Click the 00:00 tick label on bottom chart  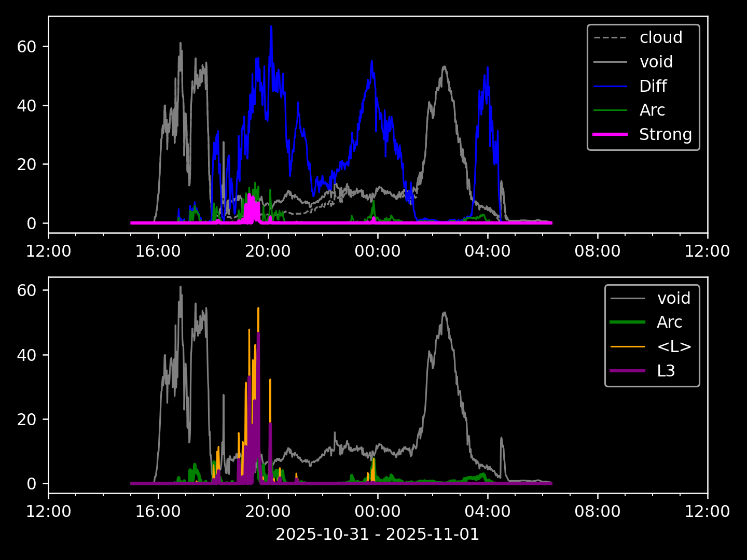point(378,512)
